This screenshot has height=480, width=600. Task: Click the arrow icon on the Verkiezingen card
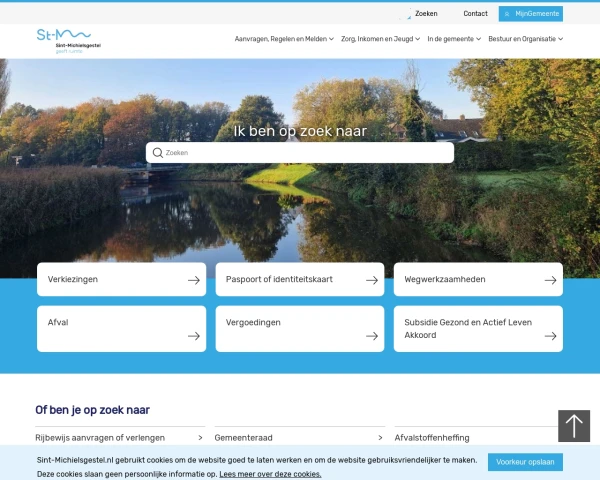tap(194, 280)
